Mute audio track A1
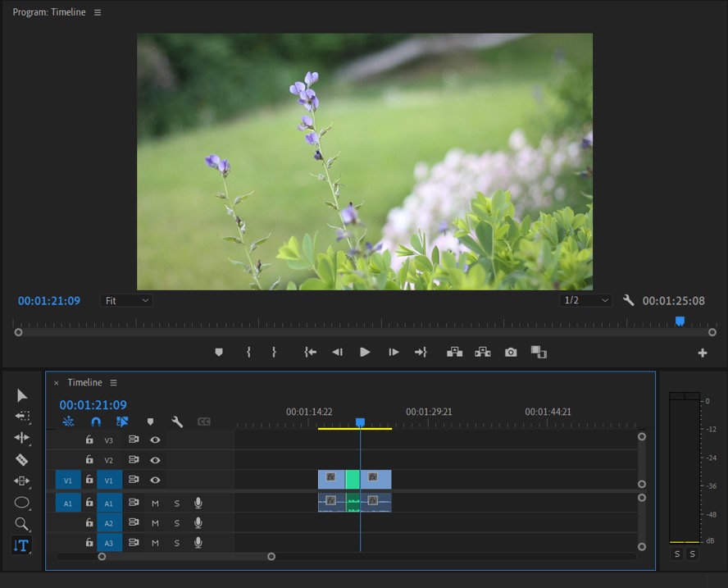The height and width of the screenshot is (588, 728). [155, 503]
